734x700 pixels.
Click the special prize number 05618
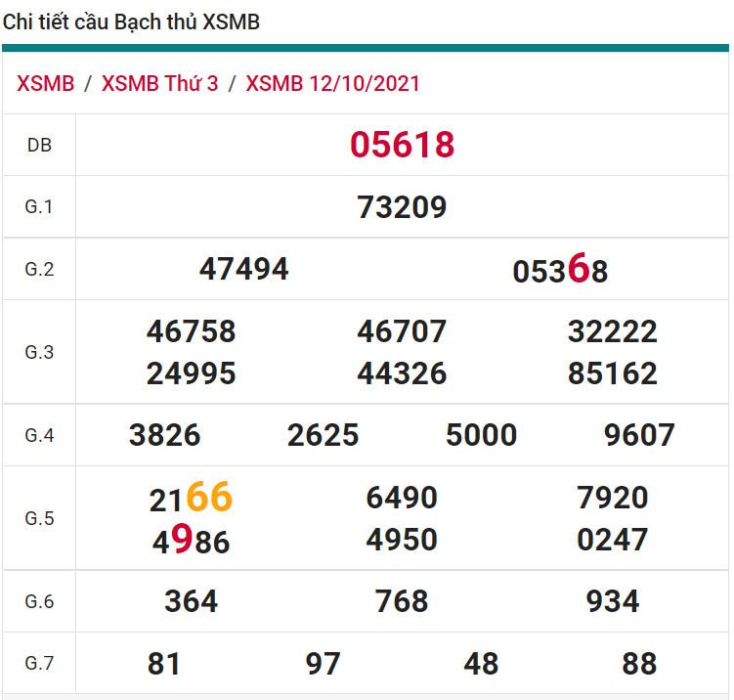402,146
